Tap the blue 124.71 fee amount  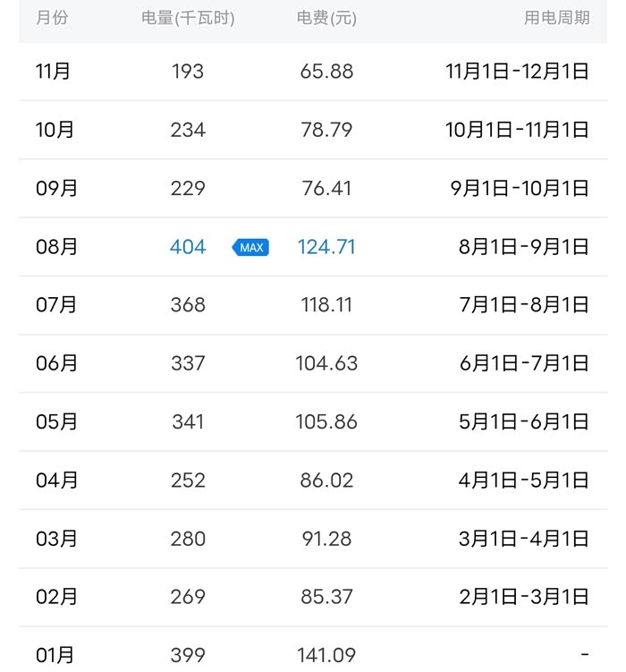click(x=326, y=247)
